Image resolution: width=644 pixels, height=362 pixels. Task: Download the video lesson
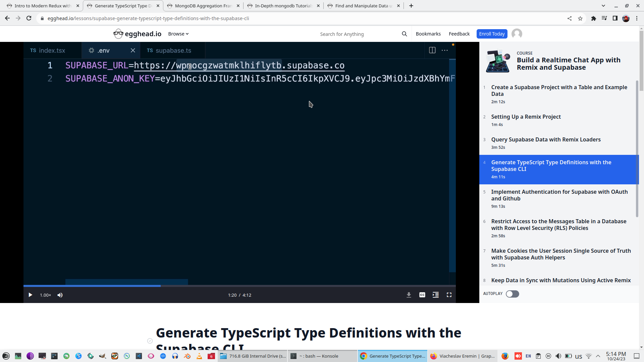click(x=409, y=295)
